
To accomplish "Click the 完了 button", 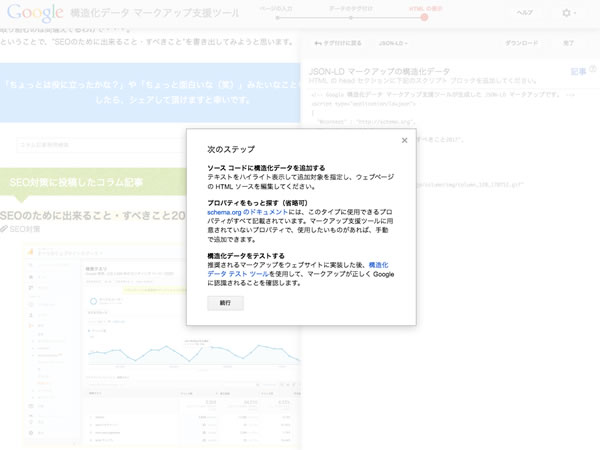I will coord(568,43).
